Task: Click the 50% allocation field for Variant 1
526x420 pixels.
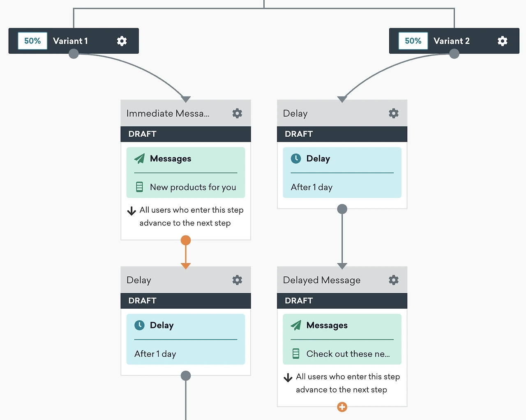Action: pos(32,41)
